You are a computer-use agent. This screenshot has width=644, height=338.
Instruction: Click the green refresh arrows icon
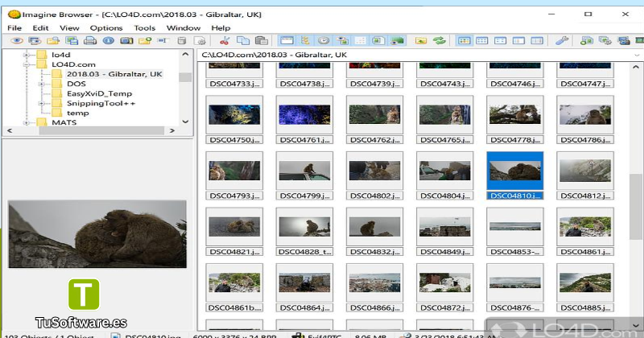coord(439,41)
